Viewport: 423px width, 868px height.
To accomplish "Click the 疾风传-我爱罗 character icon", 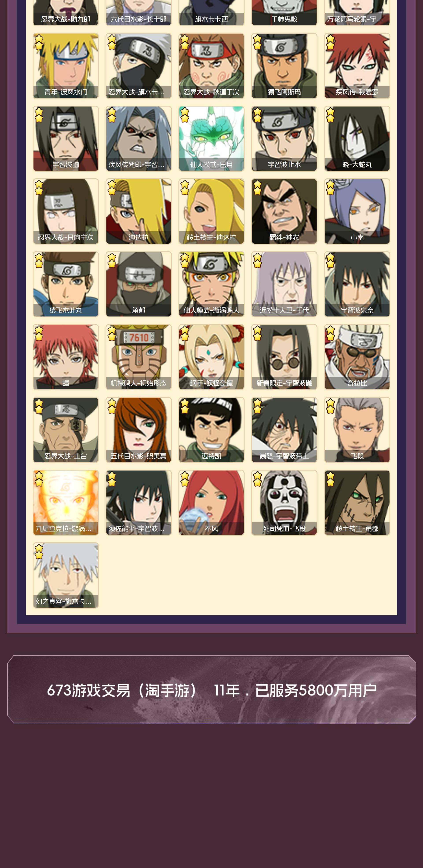I will click(x=357, y=66).
